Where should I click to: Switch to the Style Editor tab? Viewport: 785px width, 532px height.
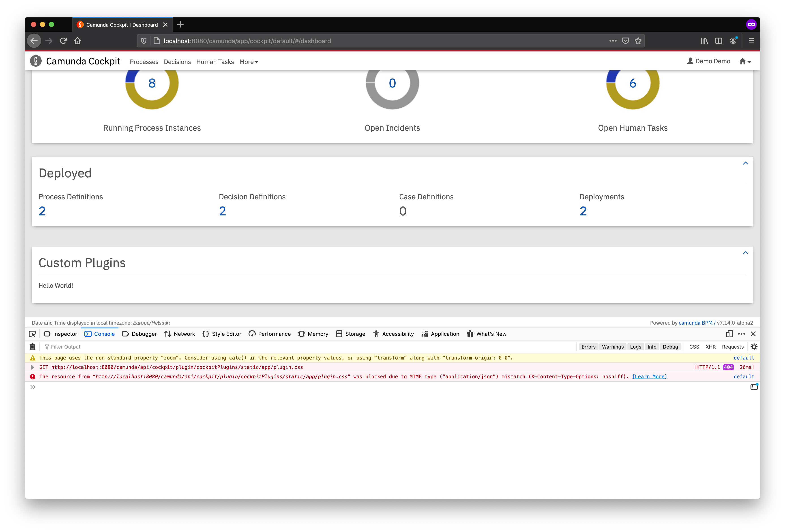(222, 334)
